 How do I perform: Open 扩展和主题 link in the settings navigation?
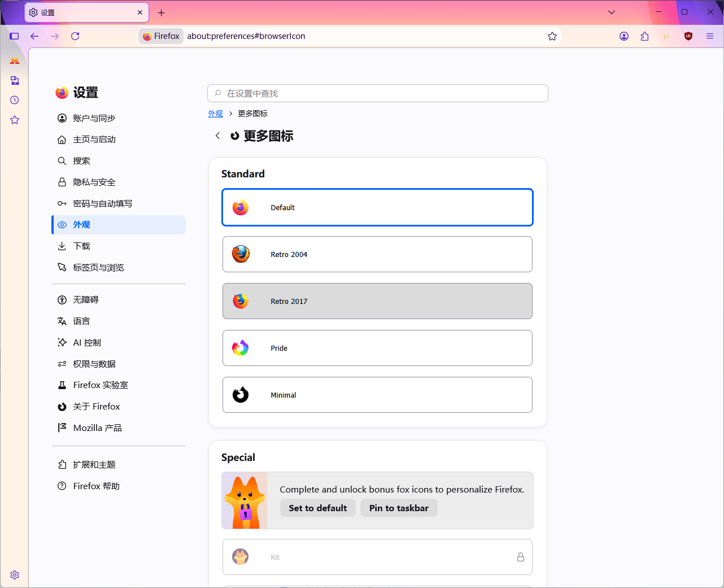pyautogui.click(x=119, y=465)
